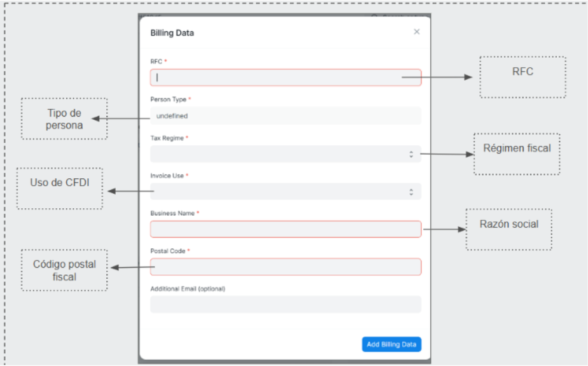
Task: Select the Person Type field showing undefined
Action: [x=285, y=116]
